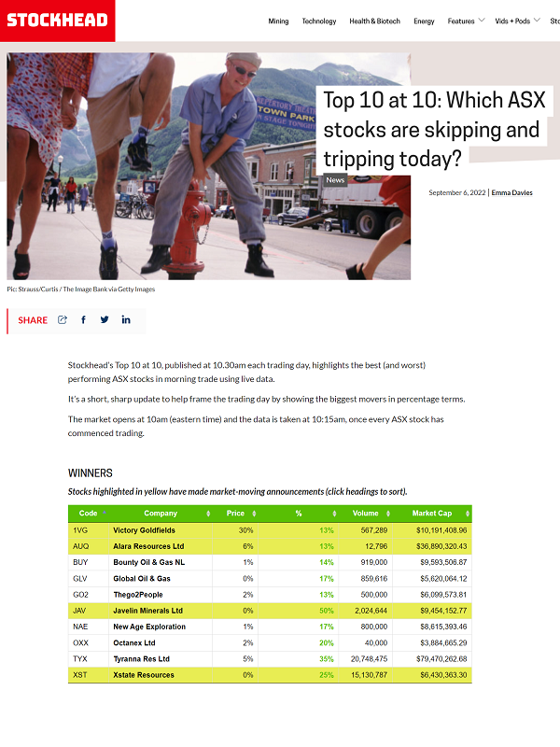Expand the Vids + Pods dropdown chevron
The width and height of the screenshot is (560, 747).
point(537,20)
